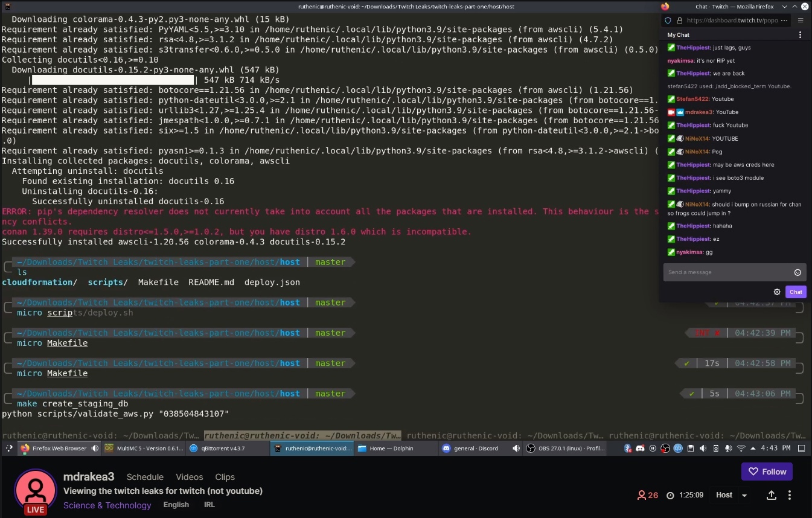812x518 pixels.
Task: Click the "make create_staging_db" command in the terminal
Action: pyautogui.click(x=72, y=403)
